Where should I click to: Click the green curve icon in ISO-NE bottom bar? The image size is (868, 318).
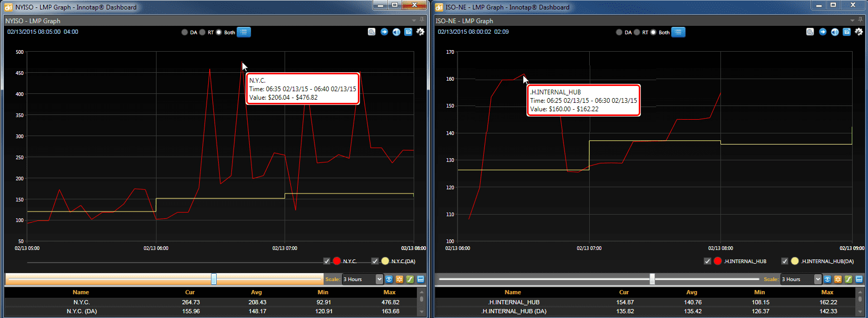(849, 280)
